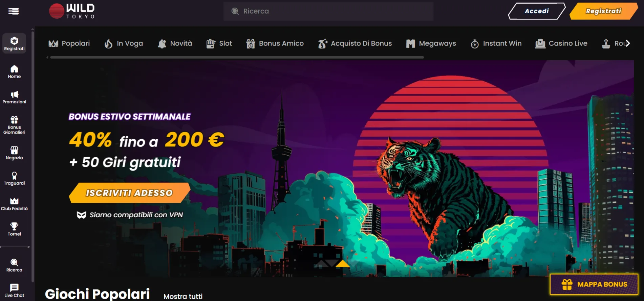The width and height of the screenshot is (644, 301).
Task: Click the Mostra tutti link
Action: click(183, 296)
